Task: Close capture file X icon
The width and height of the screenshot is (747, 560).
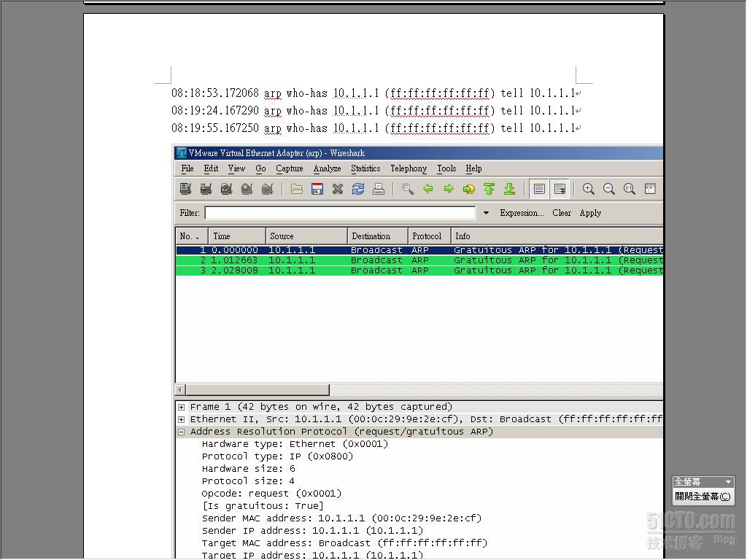Action: [x=338, y=189]
